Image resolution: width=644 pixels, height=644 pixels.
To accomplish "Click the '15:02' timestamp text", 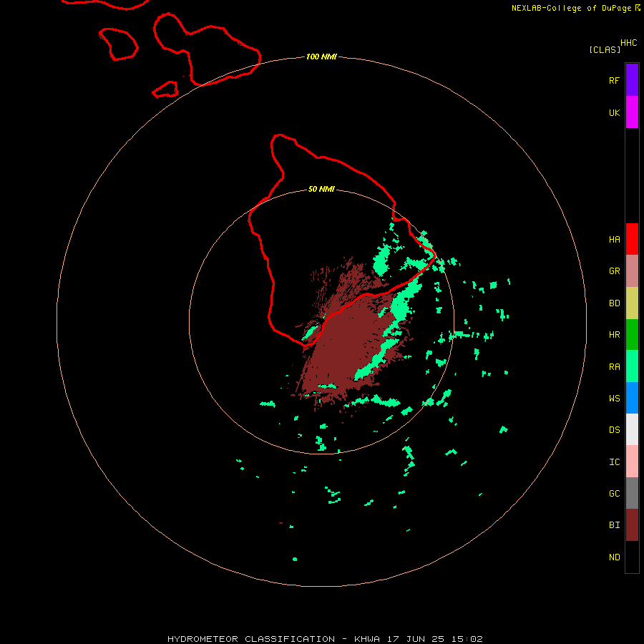I will [467, 639].
